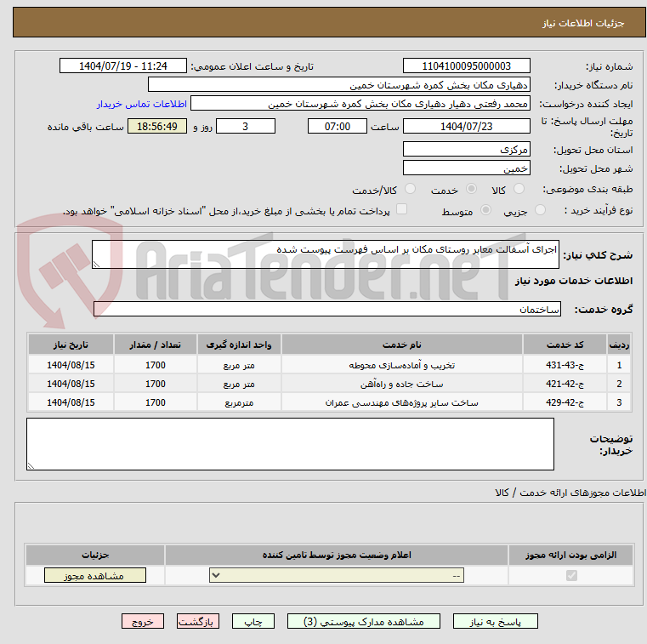Click the deadline time field 07:00
The width and height of the screenshot is (647, 644).
(338, 126)
